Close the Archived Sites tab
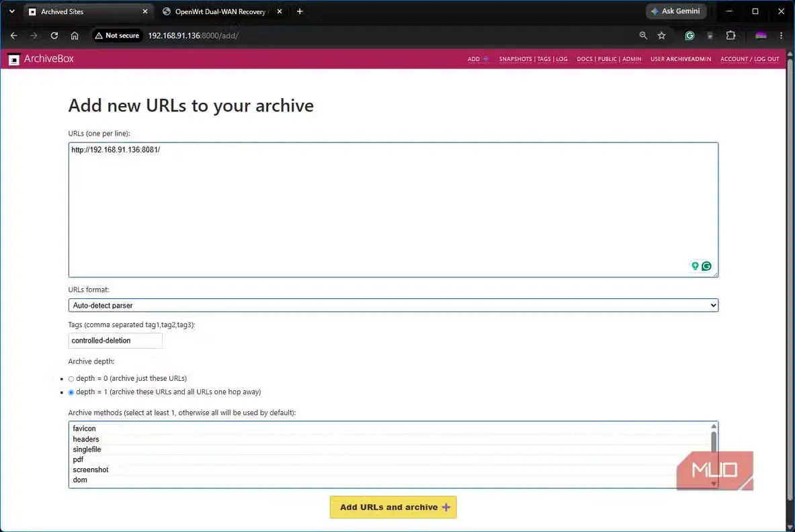795x532 pixels. coord(145,11)
